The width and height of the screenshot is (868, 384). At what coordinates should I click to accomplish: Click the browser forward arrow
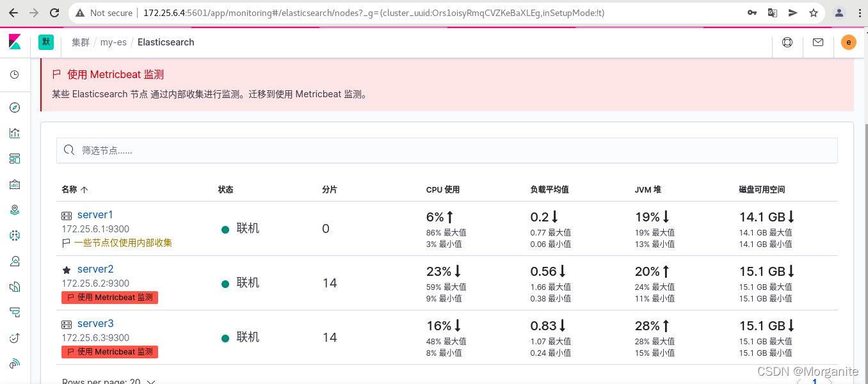pos(35,13)
